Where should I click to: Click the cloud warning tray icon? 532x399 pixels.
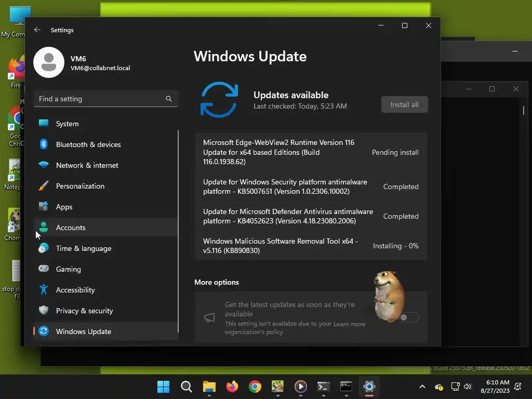pos(438,387)
